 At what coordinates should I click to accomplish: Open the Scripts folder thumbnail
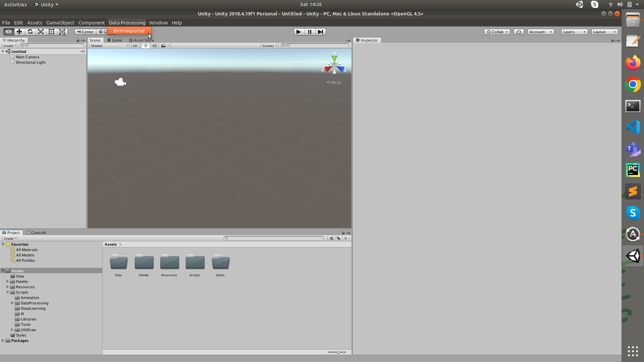point(195,262)
